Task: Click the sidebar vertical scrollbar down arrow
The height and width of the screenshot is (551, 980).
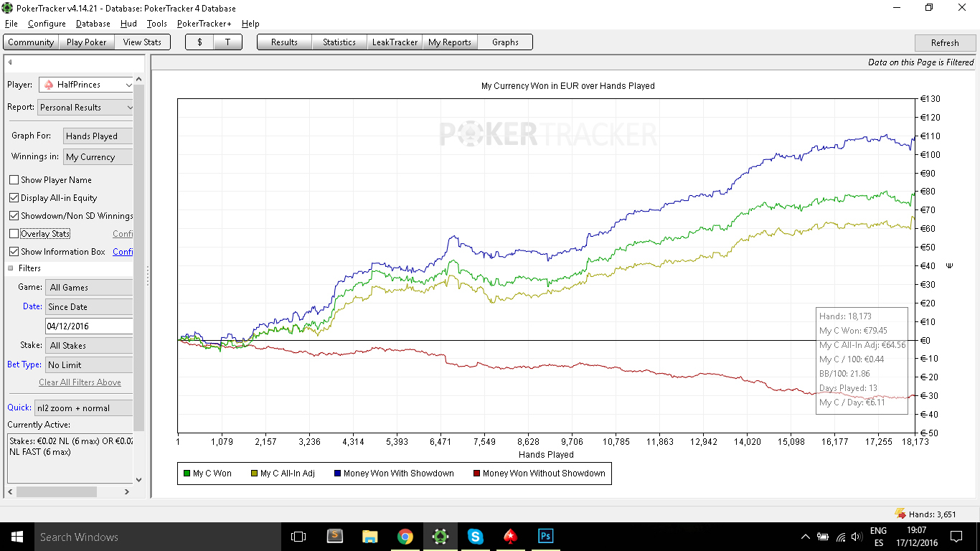Action: pos(138,480)
